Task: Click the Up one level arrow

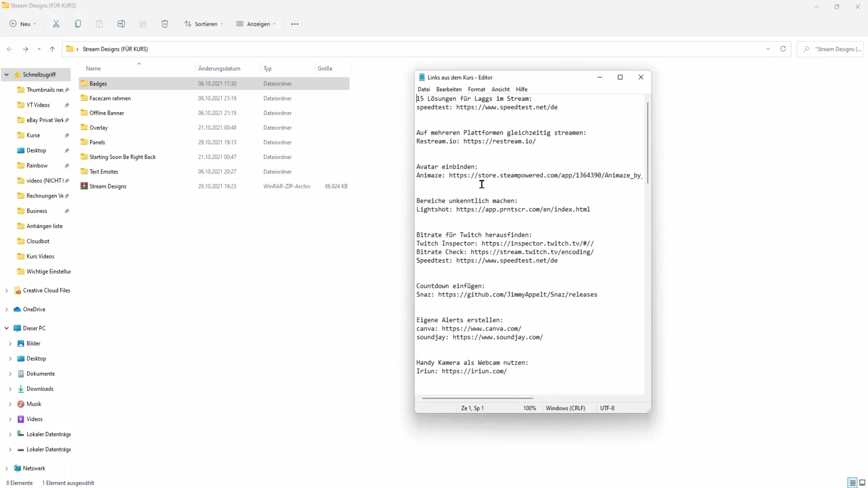Action: tap(52, 49)
